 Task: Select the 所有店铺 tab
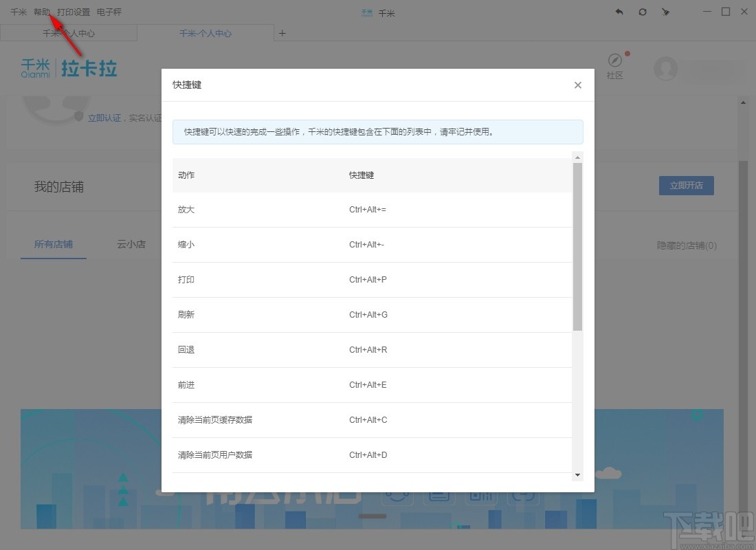(53, 244)
